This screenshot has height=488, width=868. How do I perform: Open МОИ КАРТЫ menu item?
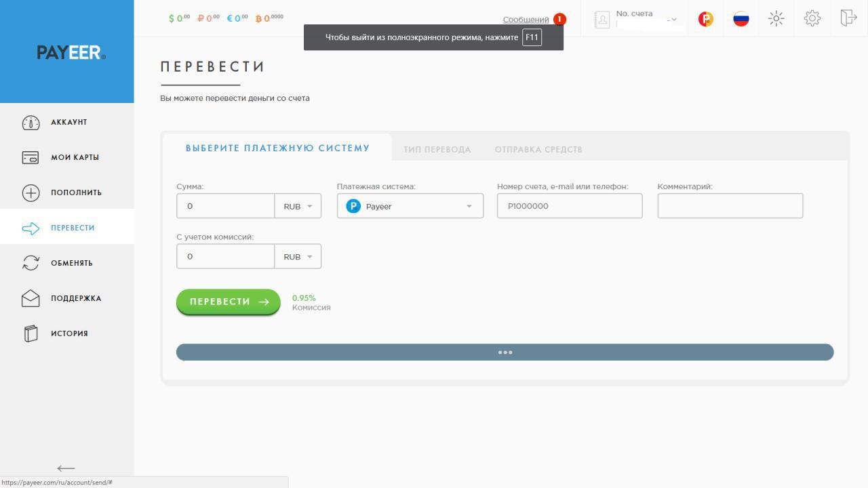75,157
